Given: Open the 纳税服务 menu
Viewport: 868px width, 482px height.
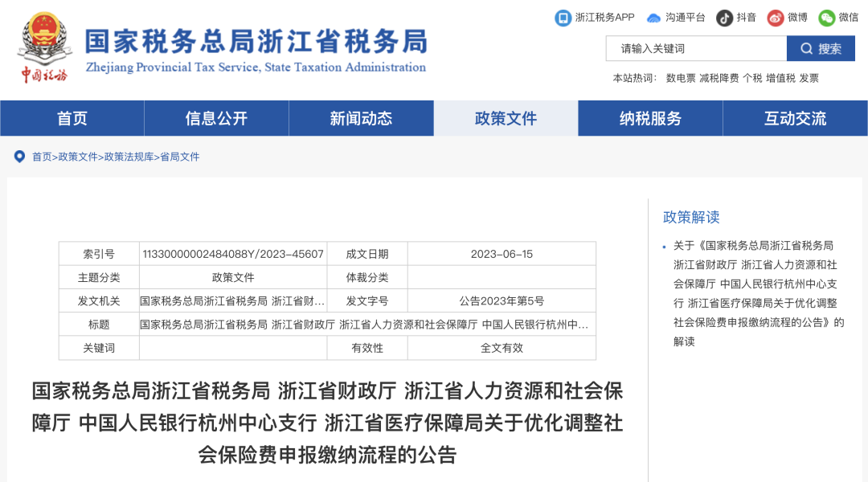Looking at the screenshot, I should coord(650,118).
